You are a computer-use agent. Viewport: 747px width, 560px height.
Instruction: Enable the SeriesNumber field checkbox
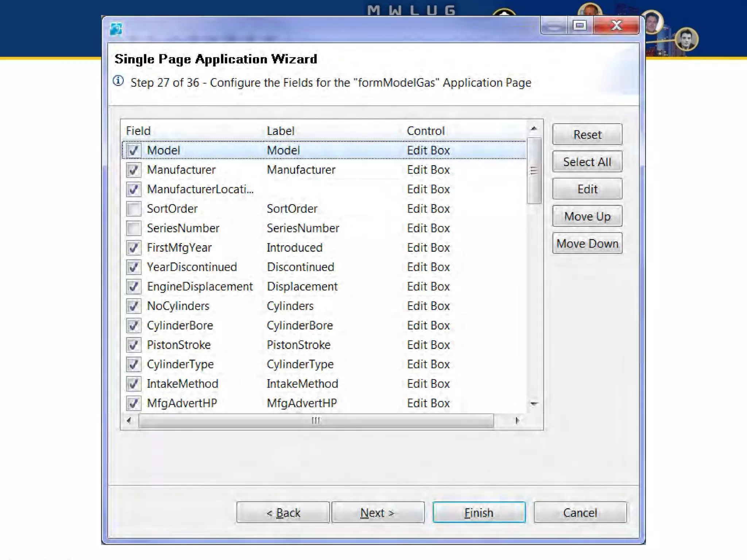click(x=133, y=228)
